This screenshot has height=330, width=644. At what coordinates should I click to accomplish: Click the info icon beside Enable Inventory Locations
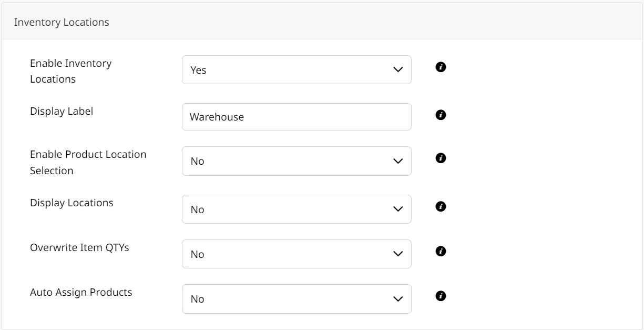click(x=440, y=67)
